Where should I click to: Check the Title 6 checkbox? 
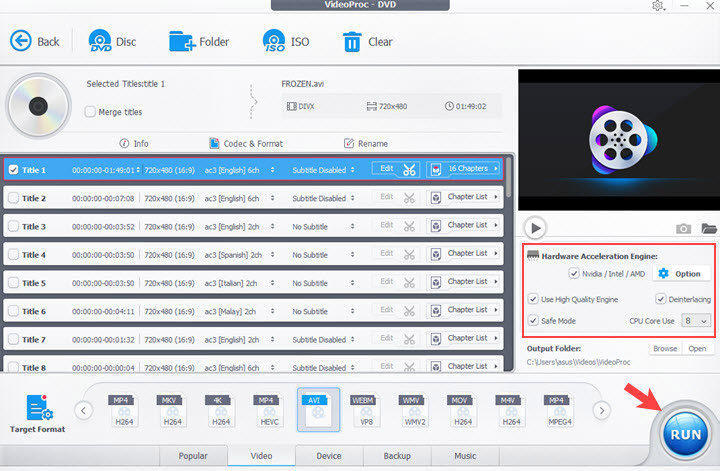coord(13,311)
